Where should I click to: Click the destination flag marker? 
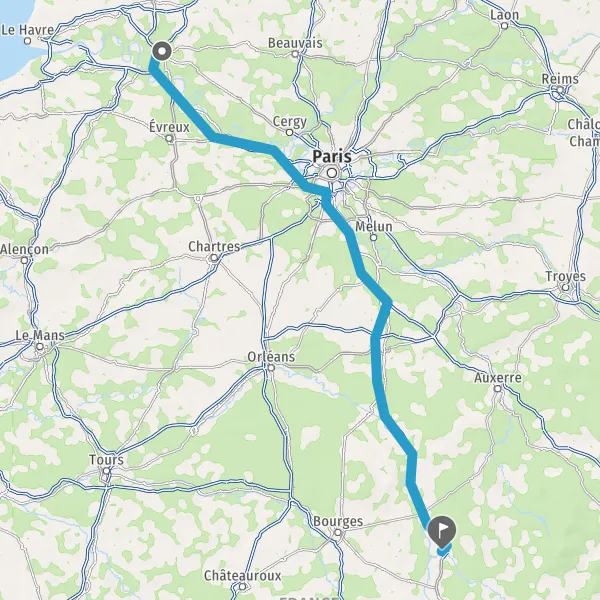(x=442, y=532)
